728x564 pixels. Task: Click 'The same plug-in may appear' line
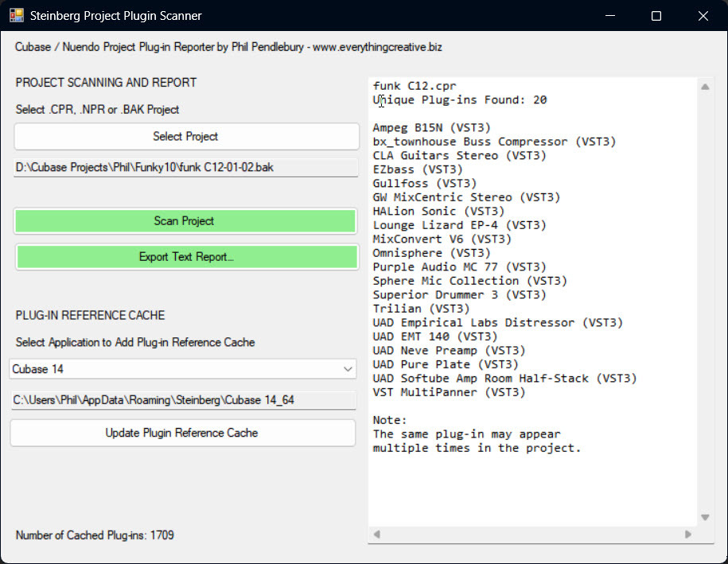tap(466, 434)
